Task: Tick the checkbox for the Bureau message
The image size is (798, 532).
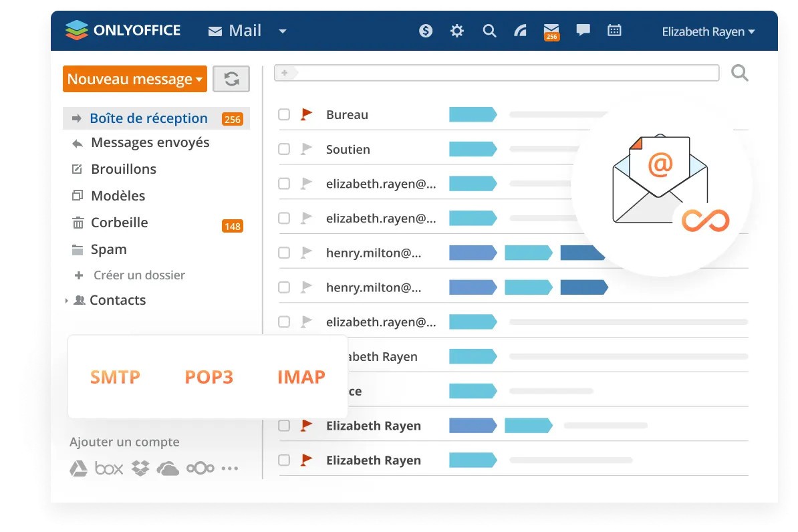Action: click(x=284, y=114)
